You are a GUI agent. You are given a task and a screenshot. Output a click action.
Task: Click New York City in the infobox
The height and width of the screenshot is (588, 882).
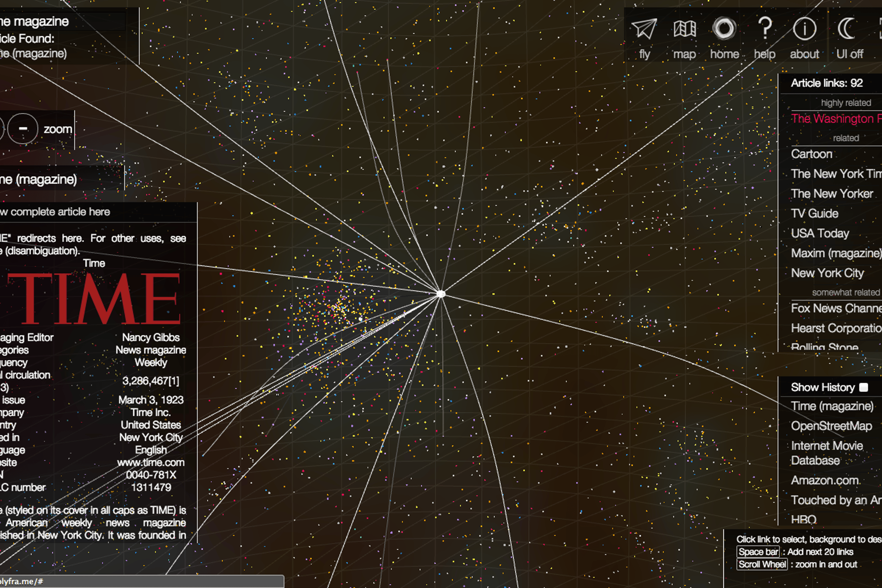point(151,438)
